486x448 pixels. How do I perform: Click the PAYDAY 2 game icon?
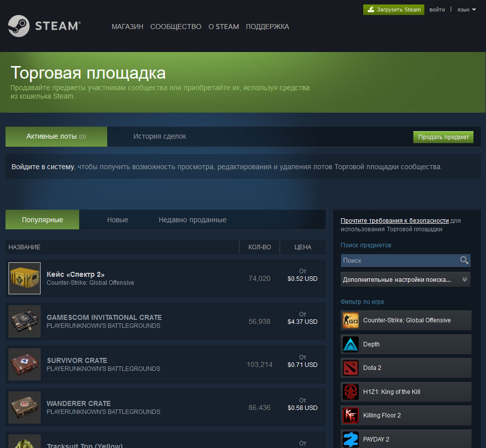[351, 439]
